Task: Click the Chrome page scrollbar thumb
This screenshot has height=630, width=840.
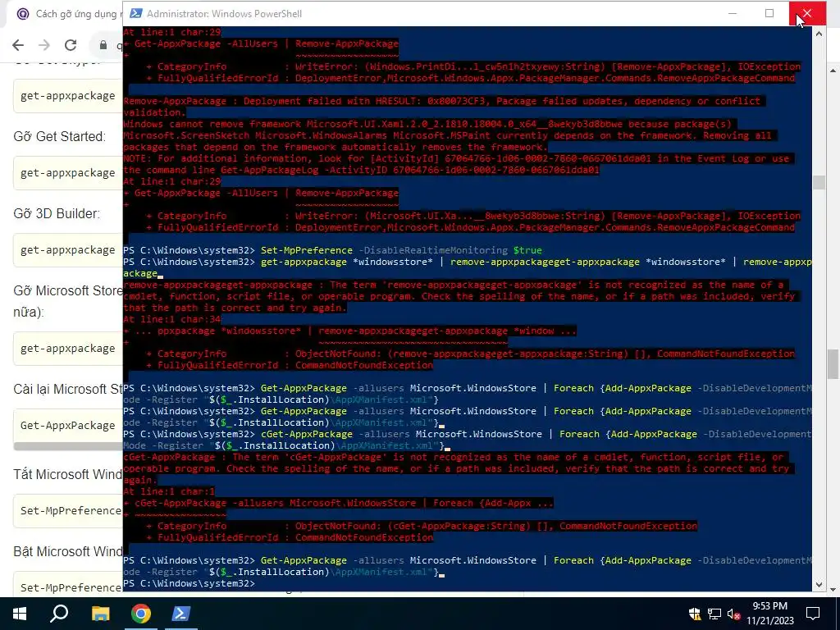Action: [833, 363]
